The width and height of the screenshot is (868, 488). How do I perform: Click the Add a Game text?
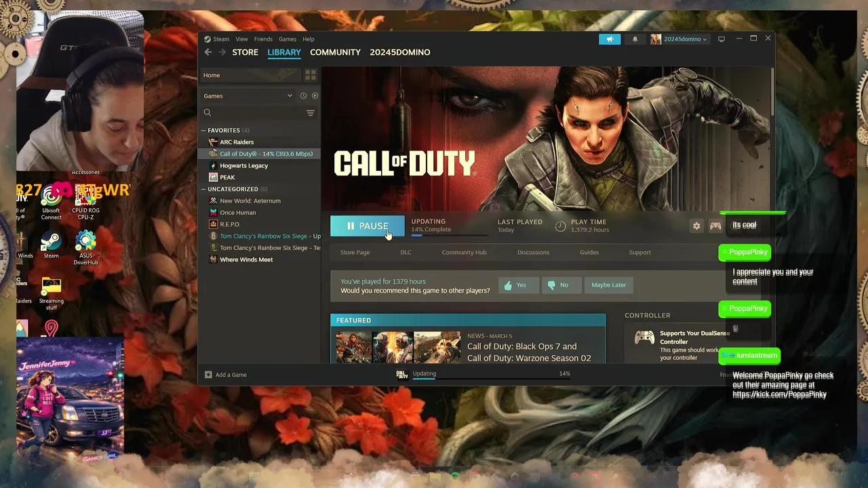click(x=231, y=375)
